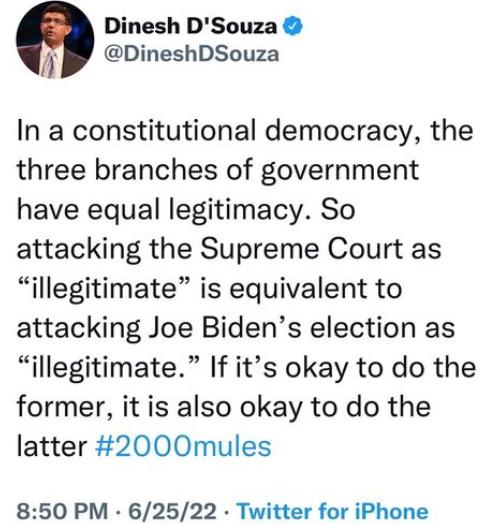Click the word "have" starting third line
Image resolution: width=499 pixels, height=524 pixels.
point(47,210)
